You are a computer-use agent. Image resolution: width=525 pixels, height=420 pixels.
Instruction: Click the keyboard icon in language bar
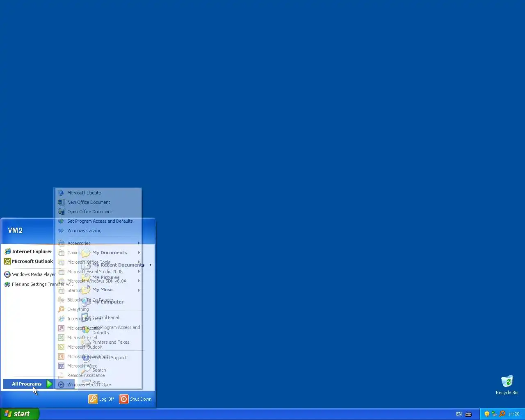click(468, 414)
